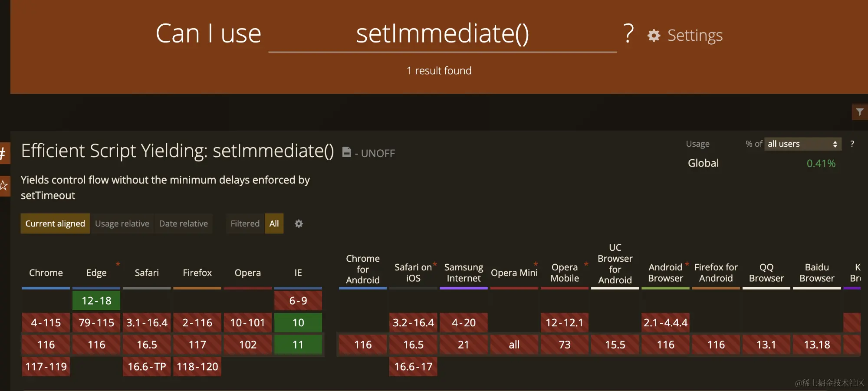
Task: Click the Baidu Browser header
Action: pyautogui.click(x=817, y=273)
